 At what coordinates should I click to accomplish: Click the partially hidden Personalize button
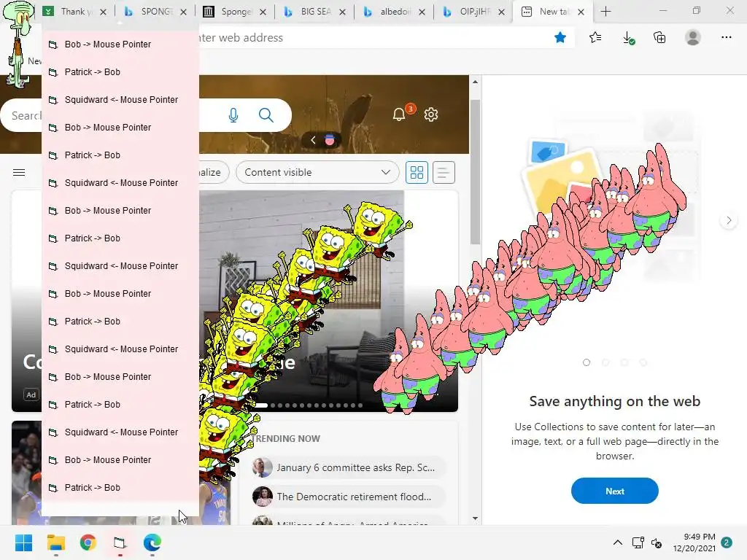click(214, 172)
